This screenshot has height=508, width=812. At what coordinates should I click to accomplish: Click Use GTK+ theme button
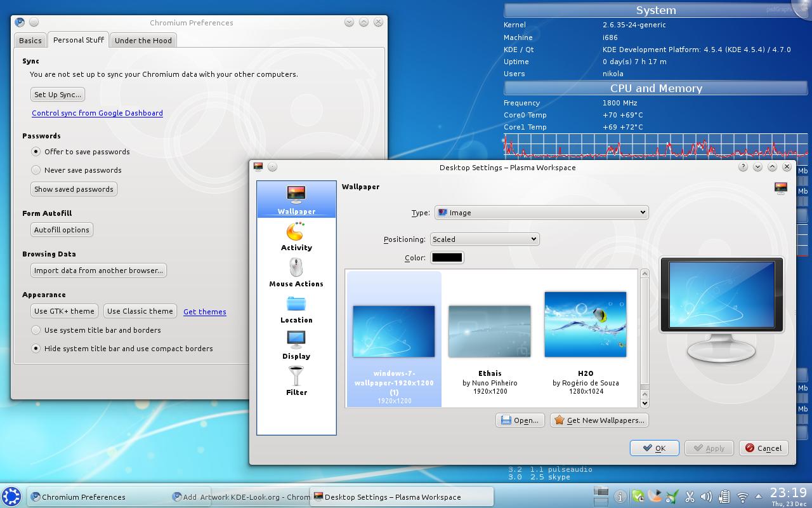click(x=64, y=311)
